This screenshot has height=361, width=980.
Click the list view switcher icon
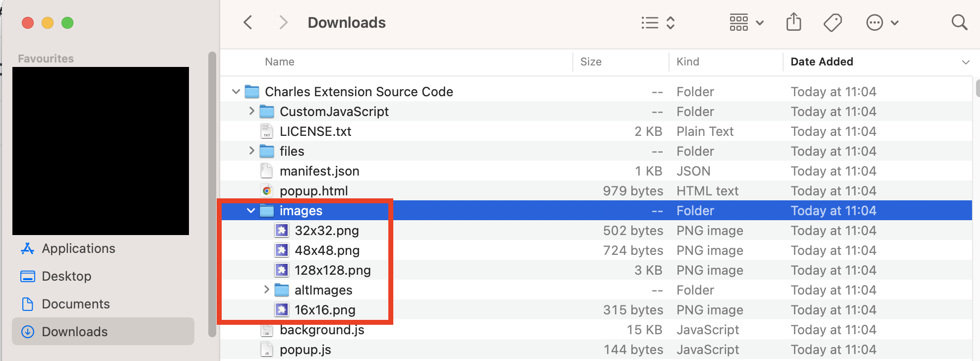coord(658,23)
